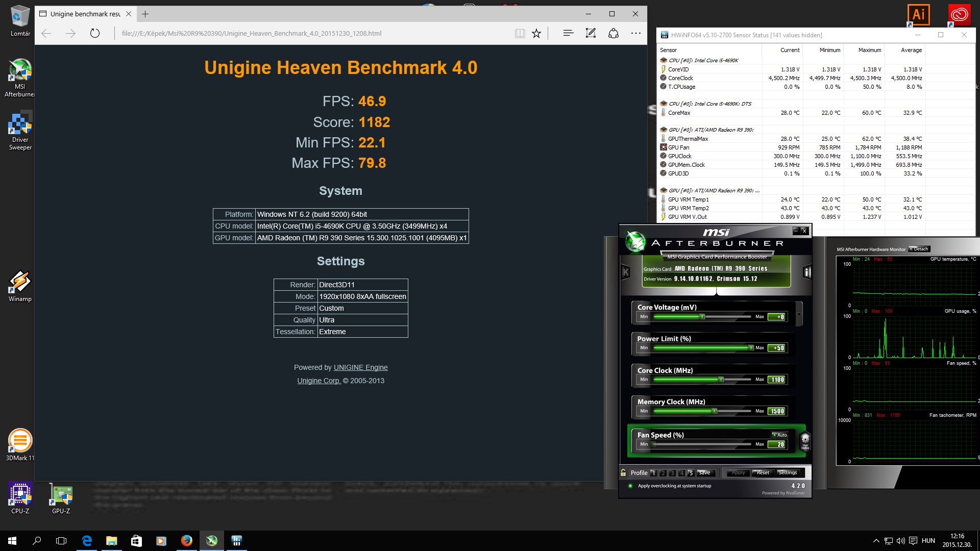
Task: Click the Edge forward arrow
Action: point(70,33)
